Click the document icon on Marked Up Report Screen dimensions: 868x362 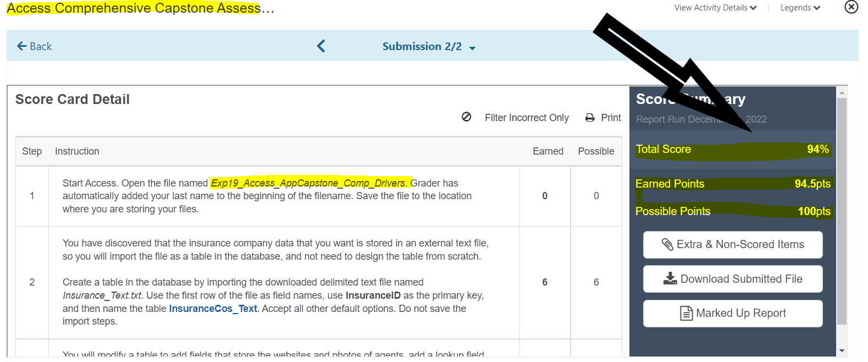687,313
